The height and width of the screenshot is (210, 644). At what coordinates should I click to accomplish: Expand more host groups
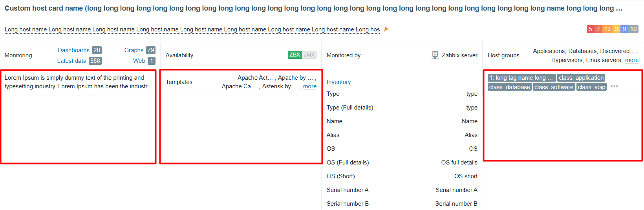click(x=631, y=60)
